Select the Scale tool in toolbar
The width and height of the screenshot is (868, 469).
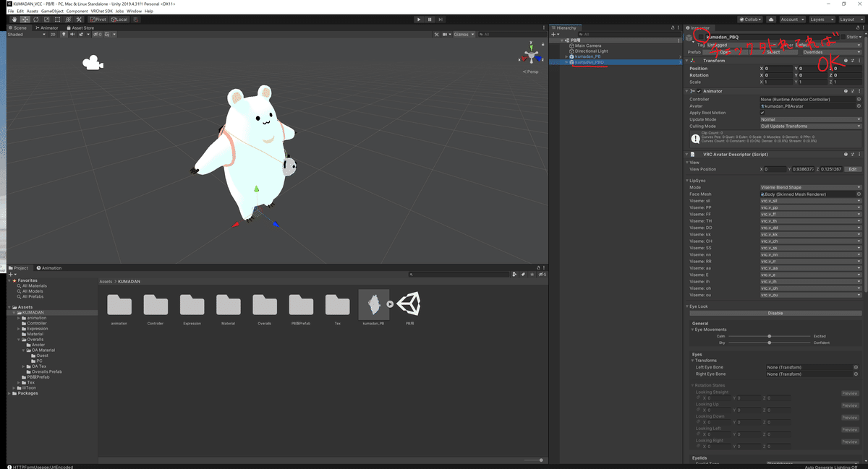click(47, 20)
